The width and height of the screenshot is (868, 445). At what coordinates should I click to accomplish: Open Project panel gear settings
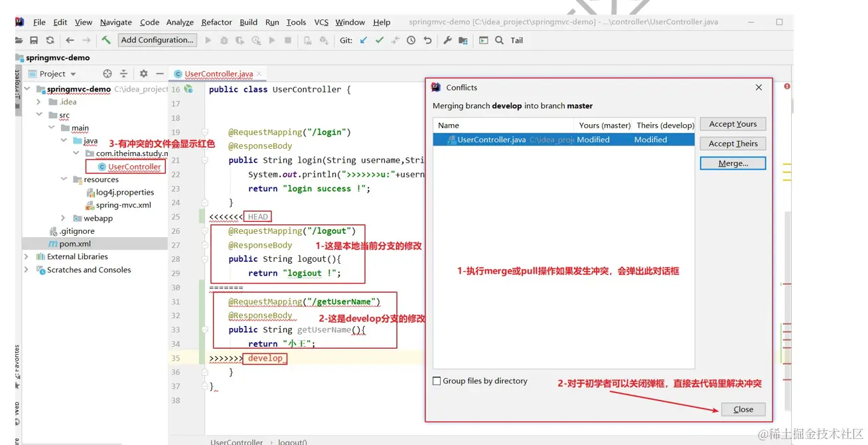point(144,74)
